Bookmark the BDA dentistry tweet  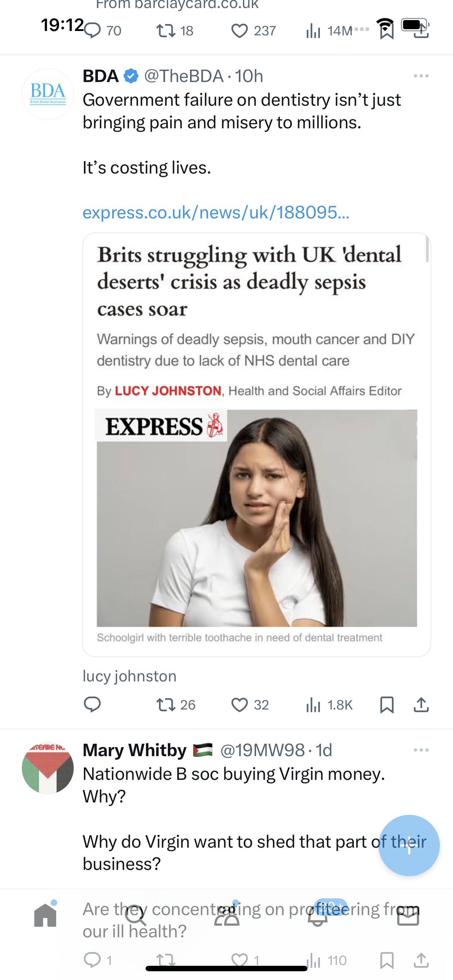(387, 705)
